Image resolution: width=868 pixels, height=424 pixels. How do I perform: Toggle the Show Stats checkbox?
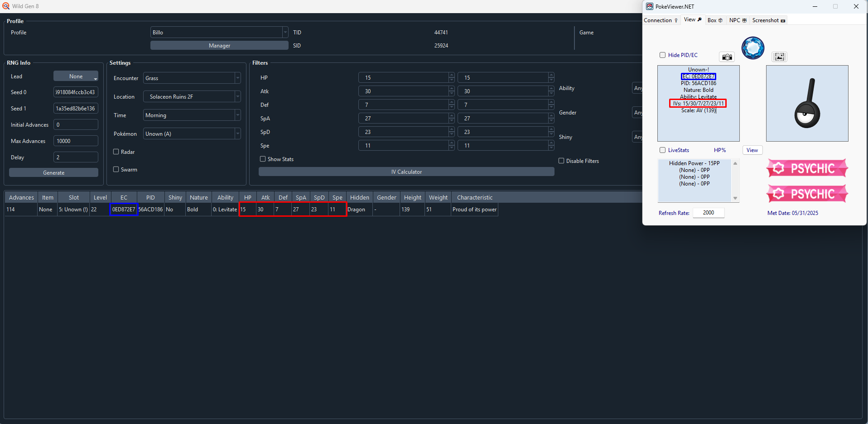pyautogui.click(x=263, y=159)
